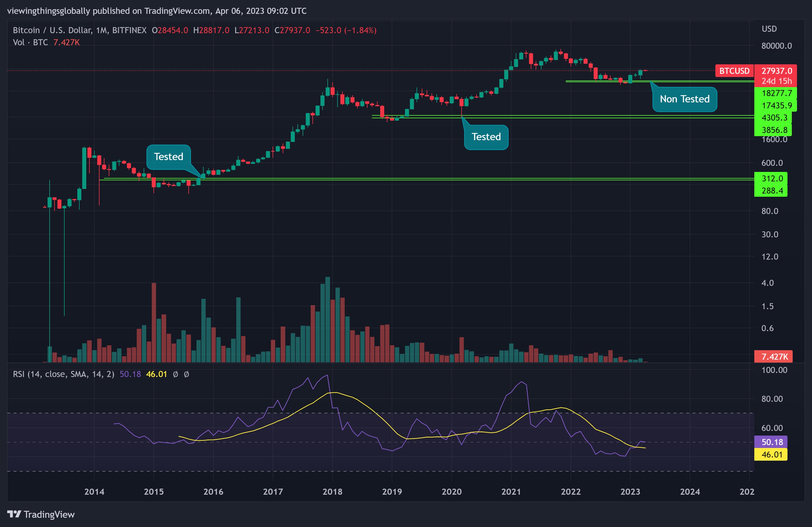This screenshot has width=812, height=527.
Task: Click the 'Vol · BTC' indicator legend
Action: (30, 42)
